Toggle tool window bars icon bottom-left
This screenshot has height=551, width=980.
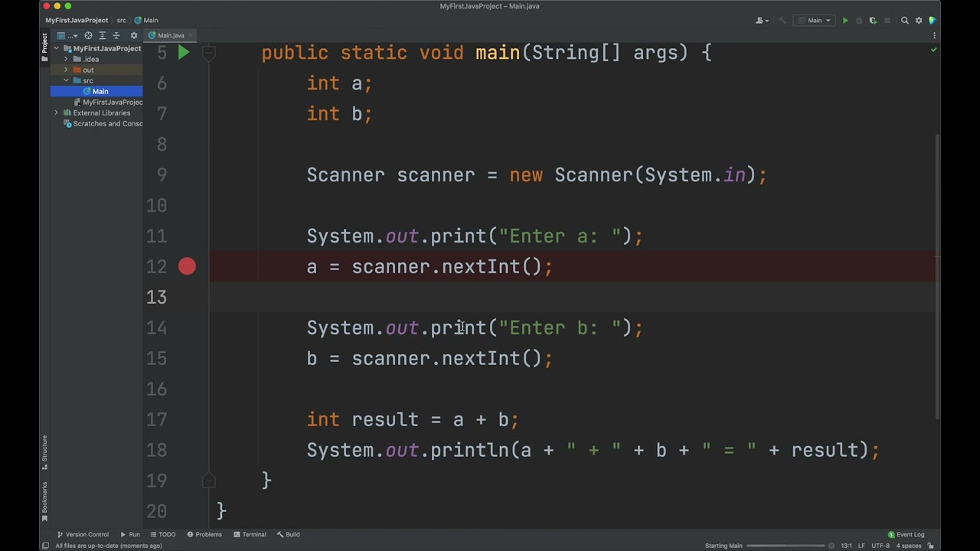(45, 546)
